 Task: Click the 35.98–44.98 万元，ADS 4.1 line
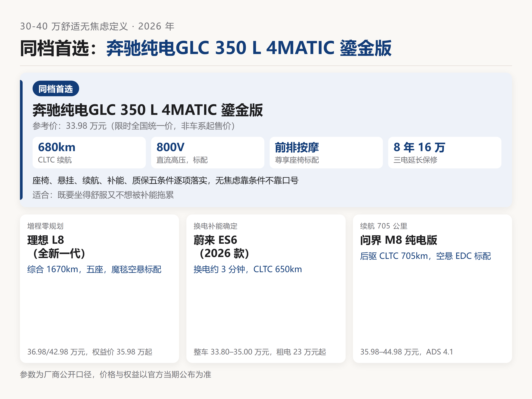[x=407, y=352]
